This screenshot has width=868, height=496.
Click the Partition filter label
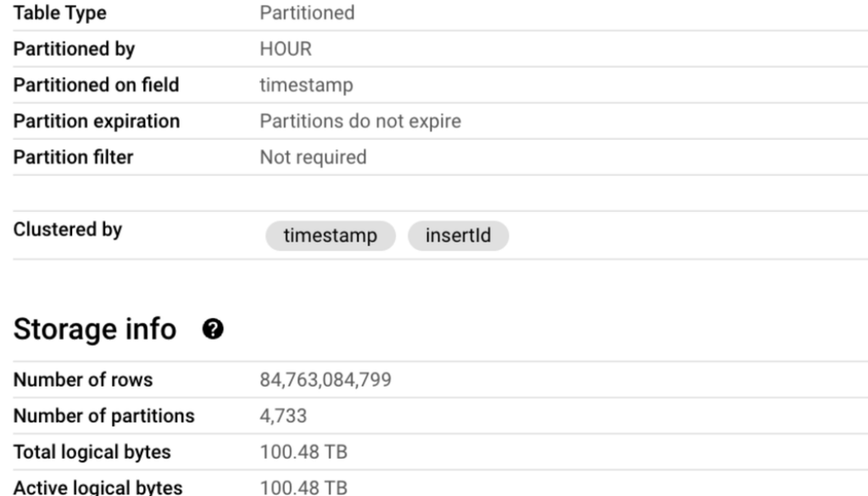(73, 157)
